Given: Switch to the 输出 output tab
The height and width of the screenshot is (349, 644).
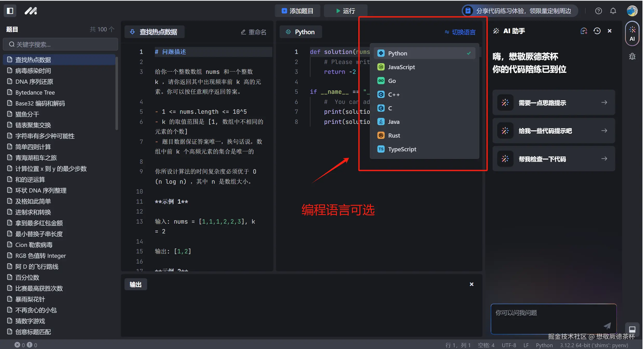Looking at the screenshot, I should pos(135,284).
